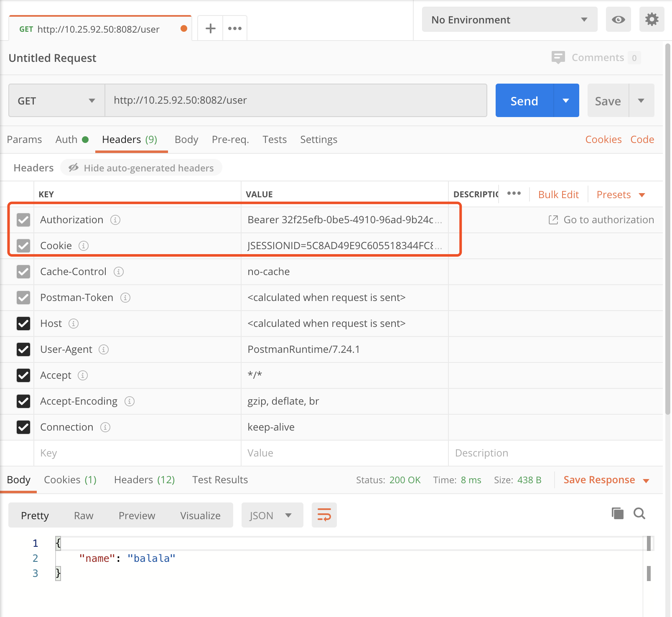The width and height of the screenshot is (672, 617).
Task: Toggle the Cookie header checkbox
Action: pos(23,246)
